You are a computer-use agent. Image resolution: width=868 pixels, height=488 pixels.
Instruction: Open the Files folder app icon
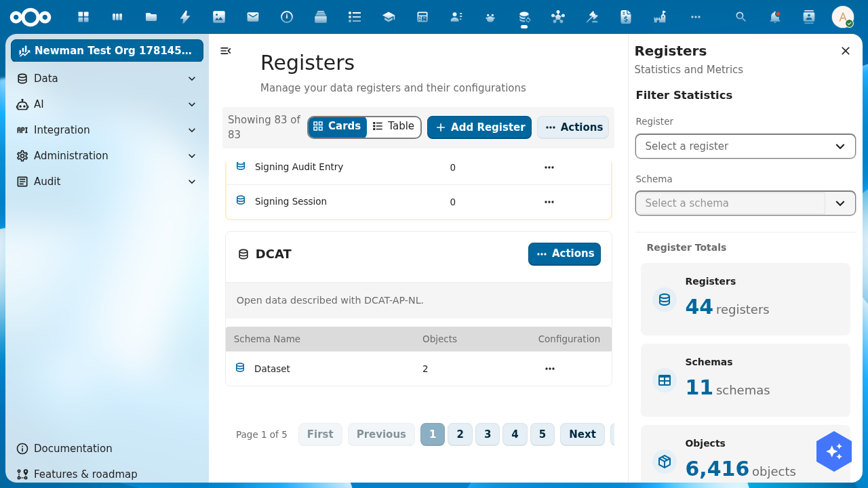tap(151, 17)
